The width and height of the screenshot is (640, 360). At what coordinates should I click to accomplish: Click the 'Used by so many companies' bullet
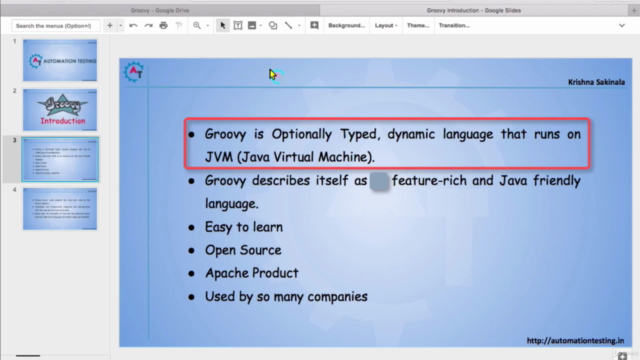click(x=286, y=297)
